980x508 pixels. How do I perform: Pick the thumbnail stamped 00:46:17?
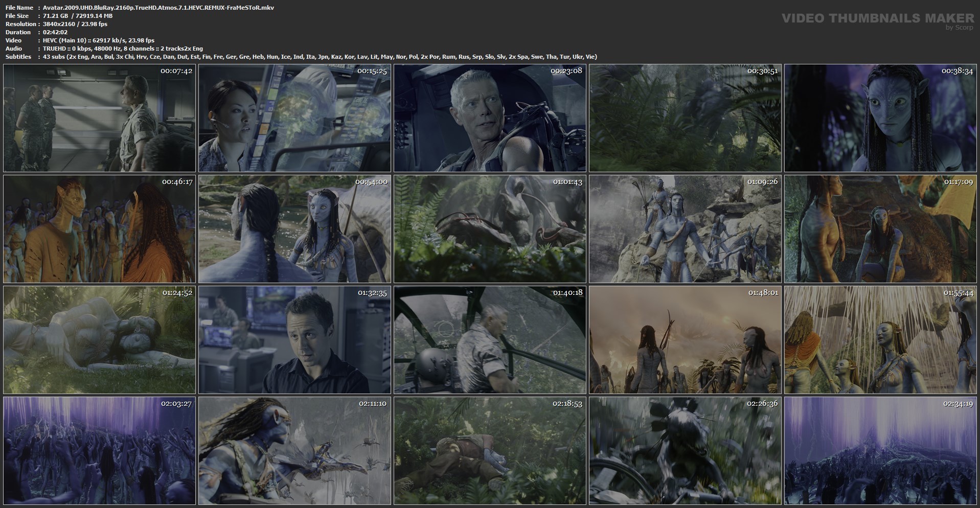point(99,229)
